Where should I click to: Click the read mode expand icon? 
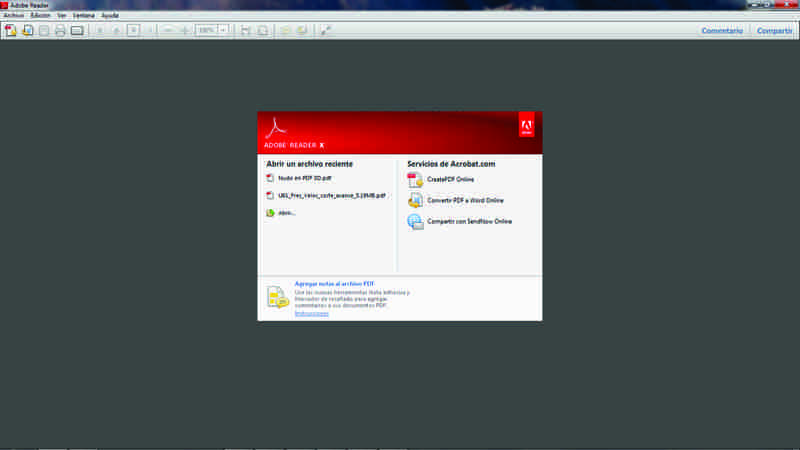coord(326,31)
